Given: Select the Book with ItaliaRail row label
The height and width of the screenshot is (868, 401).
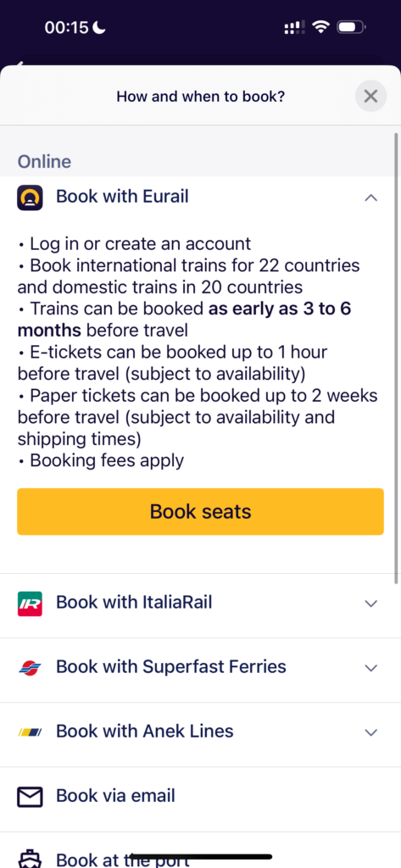Looking at the screenshot, I should [134, 603].
